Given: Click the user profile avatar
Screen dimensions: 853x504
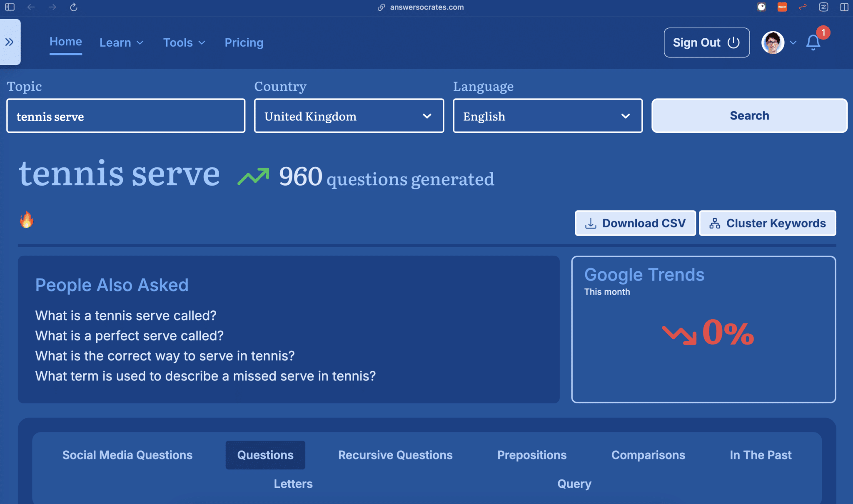Looking at the screenshot, I should tap(773, 42).
